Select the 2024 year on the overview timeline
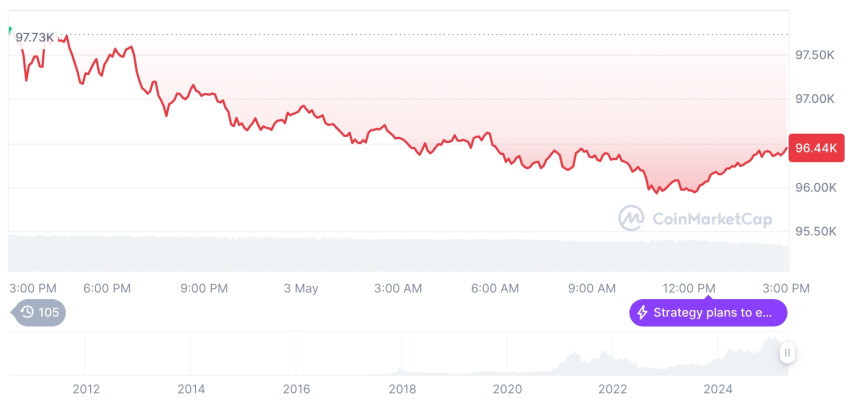Screen dimensions: 860x401 718,388
